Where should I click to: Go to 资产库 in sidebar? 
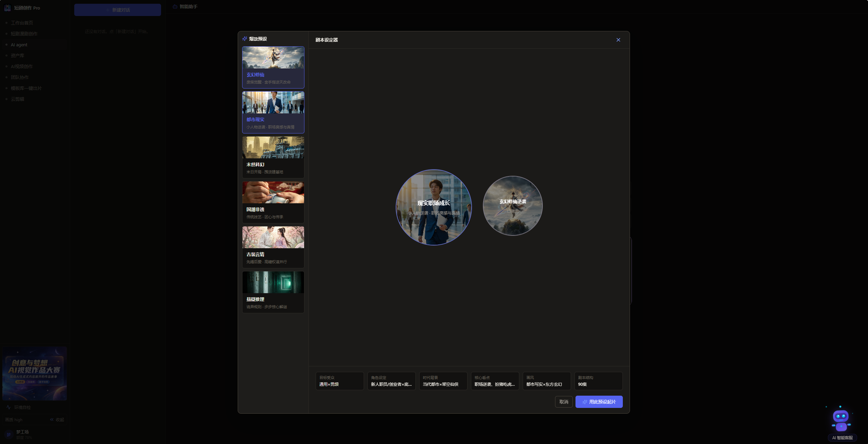coord(17,55)
